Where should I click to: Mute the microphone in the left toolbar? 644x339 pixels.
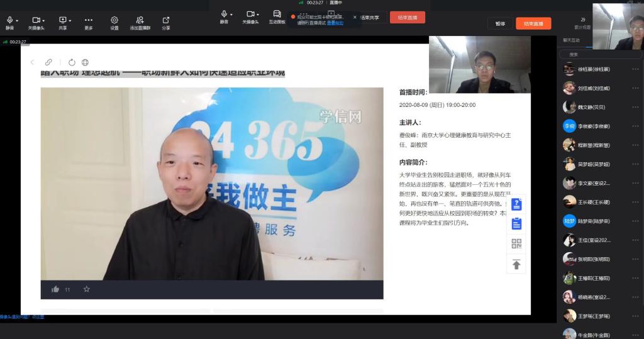click(x=9, y=21)
